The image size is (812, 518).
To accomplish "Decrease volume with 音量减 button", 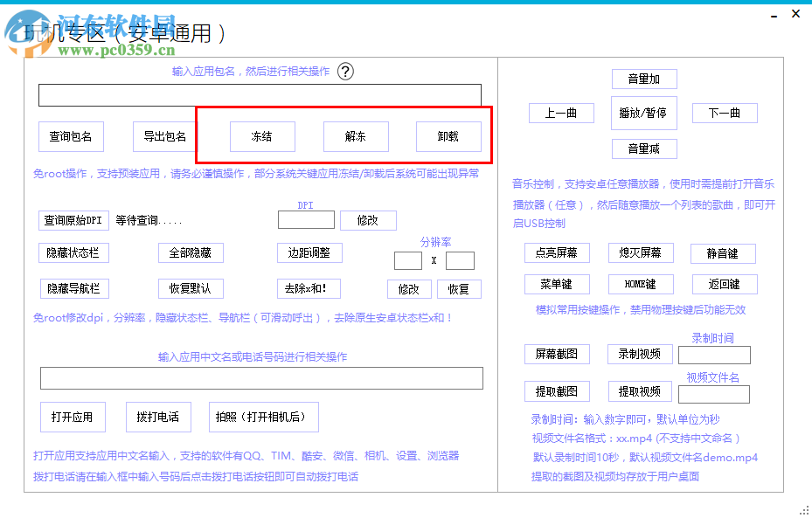I will pyautogui.click(x=644, y=149).
